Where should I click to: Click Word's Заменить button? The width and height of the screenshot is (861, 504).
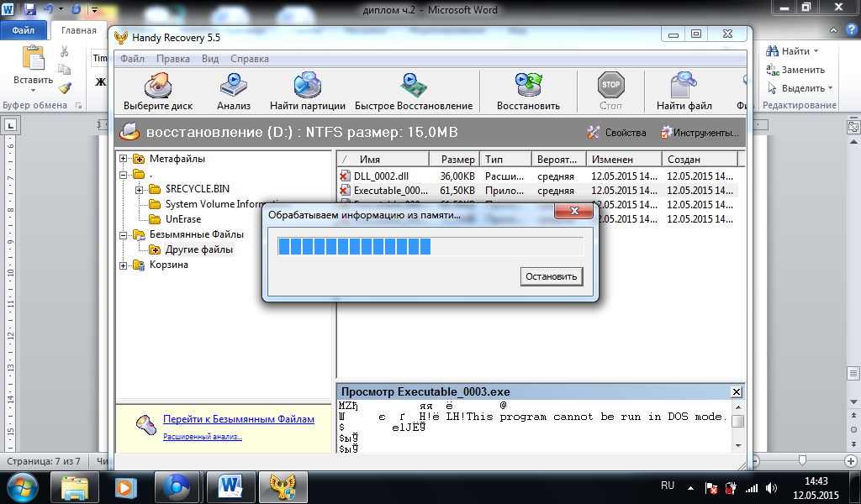pyautogui.click(x=795, y=70)
